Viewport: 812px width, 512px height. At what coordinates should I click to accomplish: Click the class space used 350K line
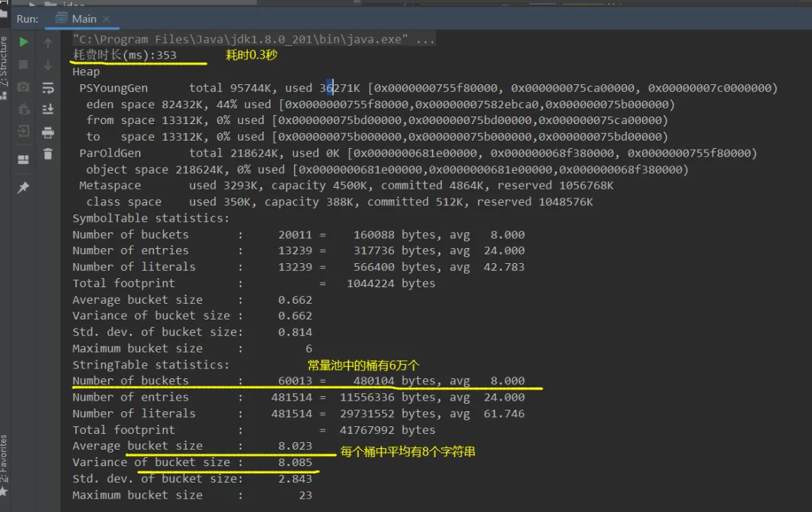[339, 202]
